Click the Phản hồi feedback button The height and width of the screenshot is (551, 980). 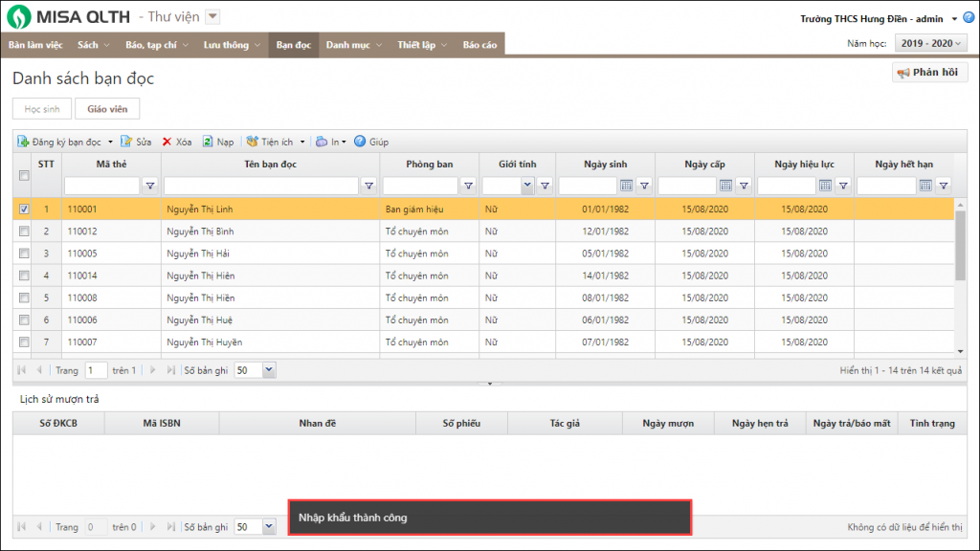[x=929, y=73]
